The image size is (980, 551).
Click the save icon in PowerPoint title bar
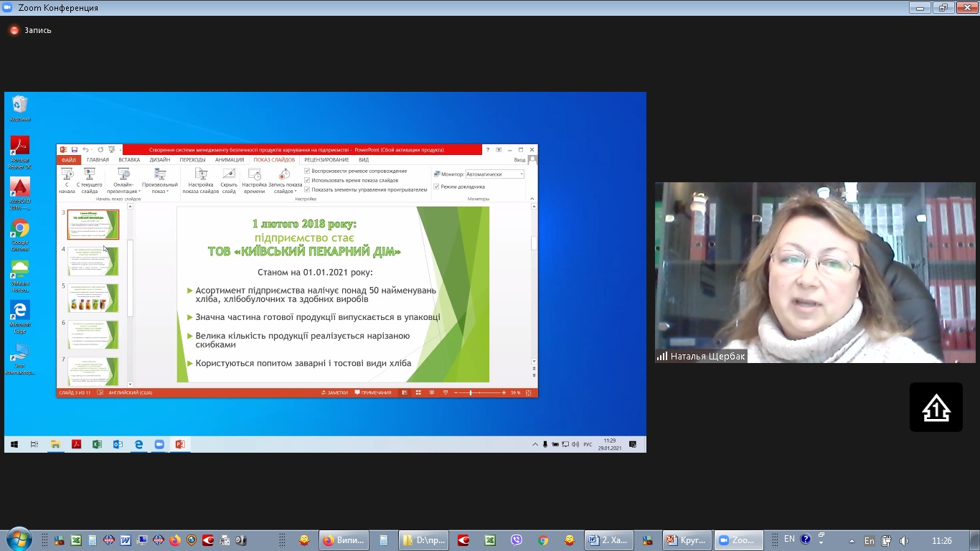coord(74,150)
